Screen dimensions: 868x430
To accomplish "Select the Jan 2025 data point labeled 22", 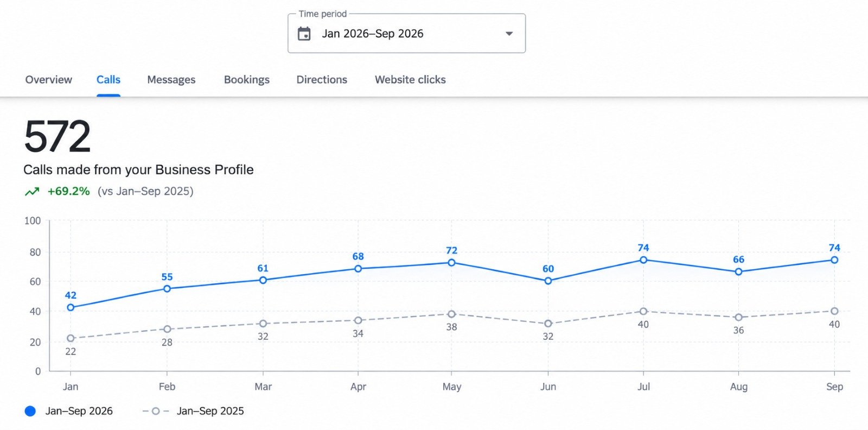I will click(x=71, y=338).
